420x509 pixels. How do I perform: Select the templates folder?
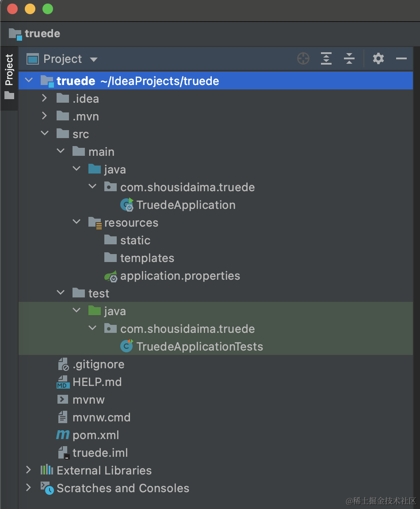click(147, 258)
